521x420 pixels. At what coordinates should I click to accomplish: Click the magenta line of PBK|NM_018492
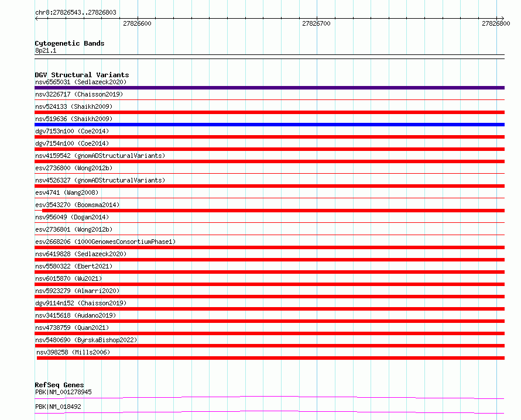269,412
